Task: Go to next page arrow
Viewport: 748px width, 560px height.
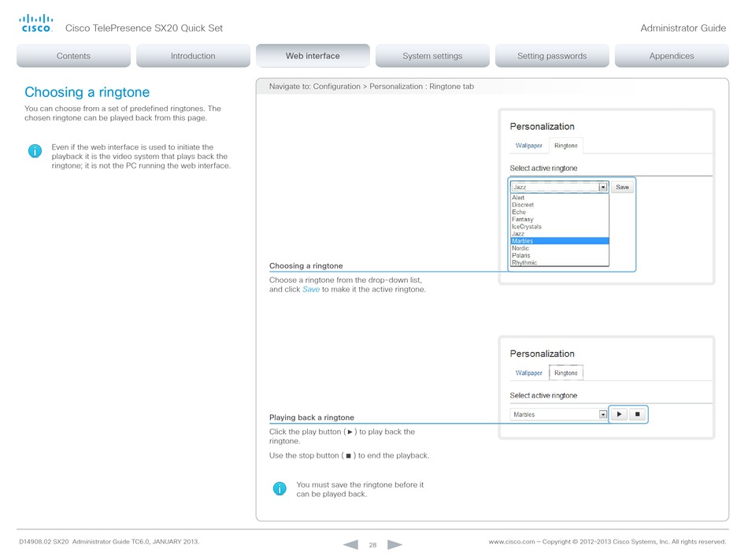Action: (394, 544)
